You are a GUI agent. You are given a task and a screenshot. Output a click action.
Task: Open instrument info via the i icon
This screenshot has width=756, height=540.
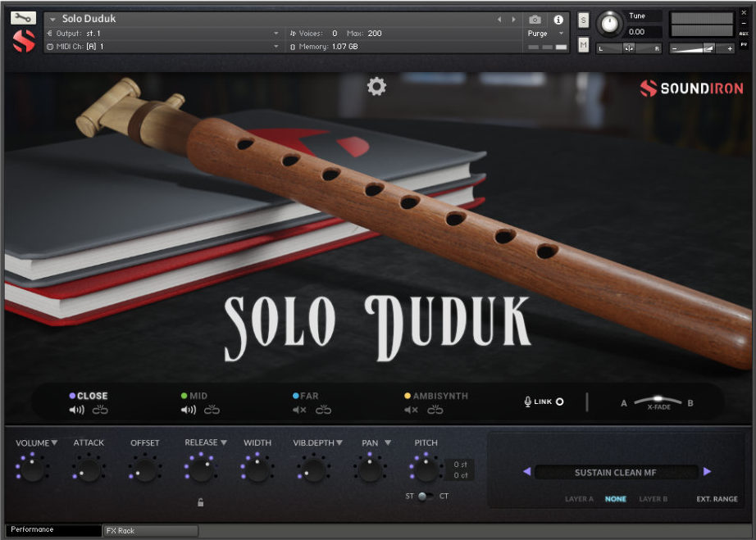[x=558, y=20]
